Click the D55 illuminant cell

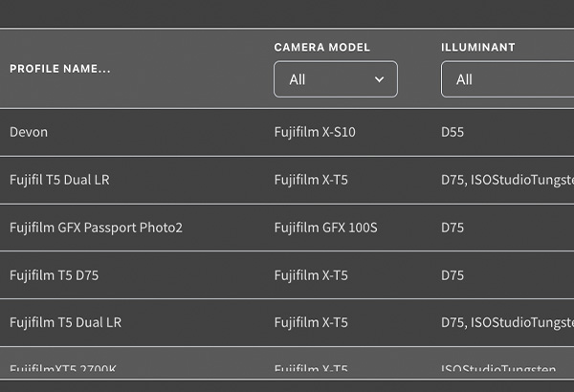pos(453,132)
